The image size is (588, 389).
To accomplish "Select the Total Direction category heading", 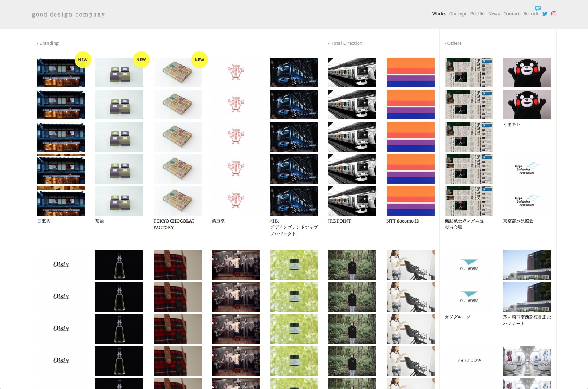I will tap(346, 43).
